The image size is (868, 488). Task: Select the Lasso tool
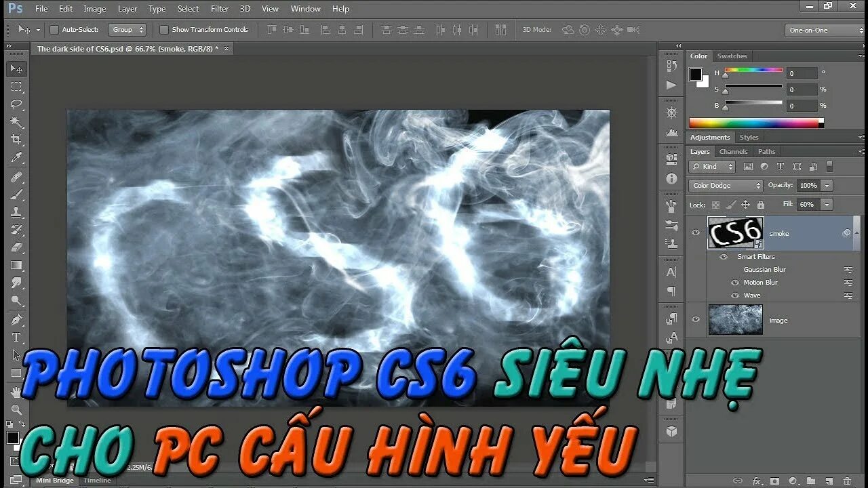pyautogui.click(x=16, y=104)
